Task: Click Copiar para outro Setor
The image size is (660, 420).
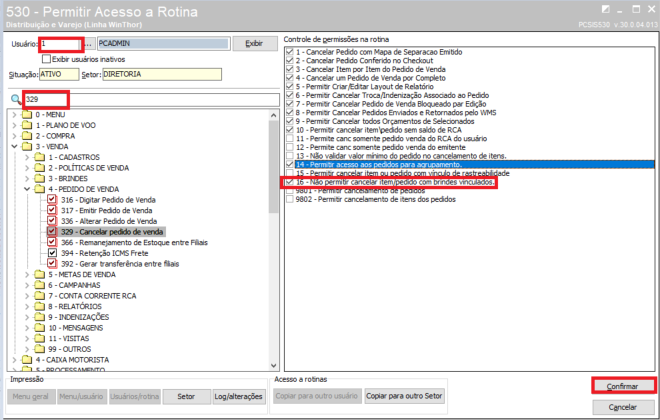Action: point(404,396)
